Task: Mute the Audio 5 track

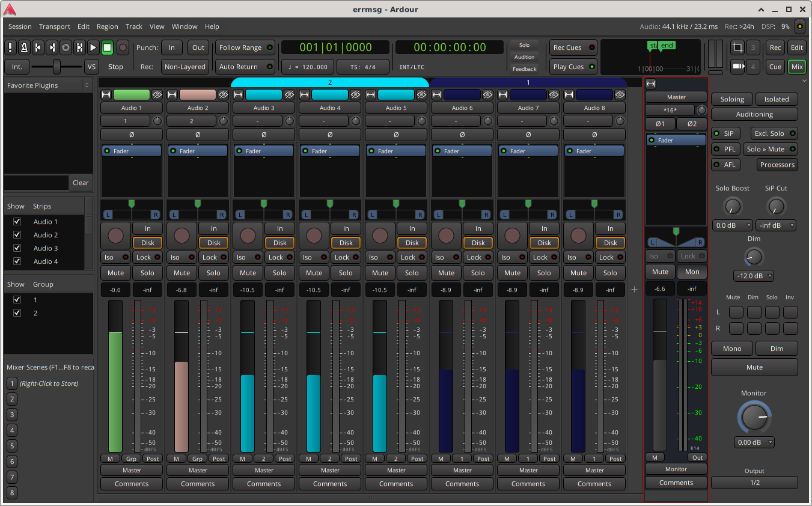Action: [x=380, y=273]
